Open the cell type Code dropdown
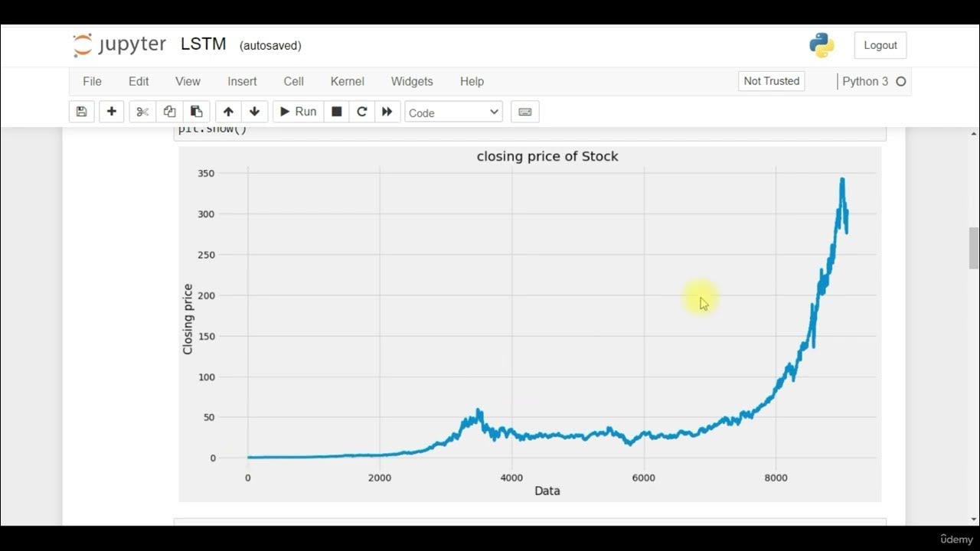Screen dimensions: 980x551 [453, 112]
